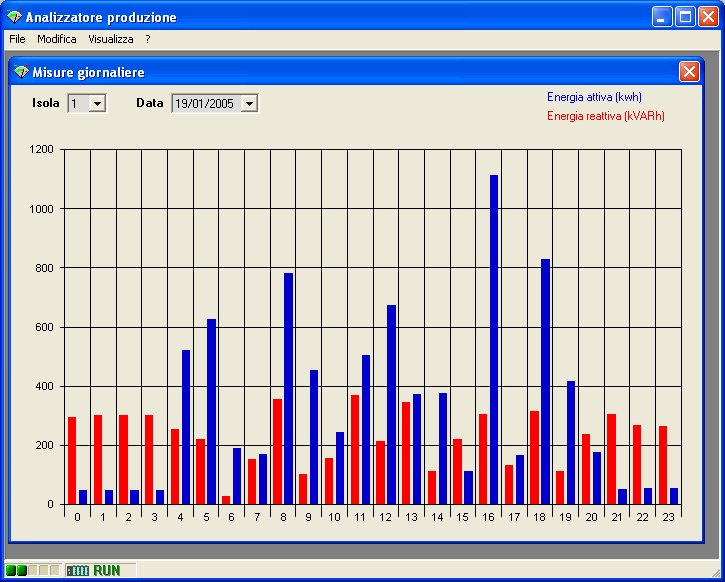Expand the Isola dropdown arrow

97,104
